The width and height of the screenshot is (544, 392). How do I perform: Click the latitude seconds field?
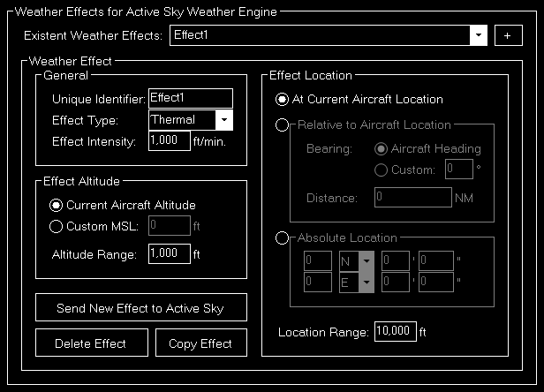[x=436, y=260]
